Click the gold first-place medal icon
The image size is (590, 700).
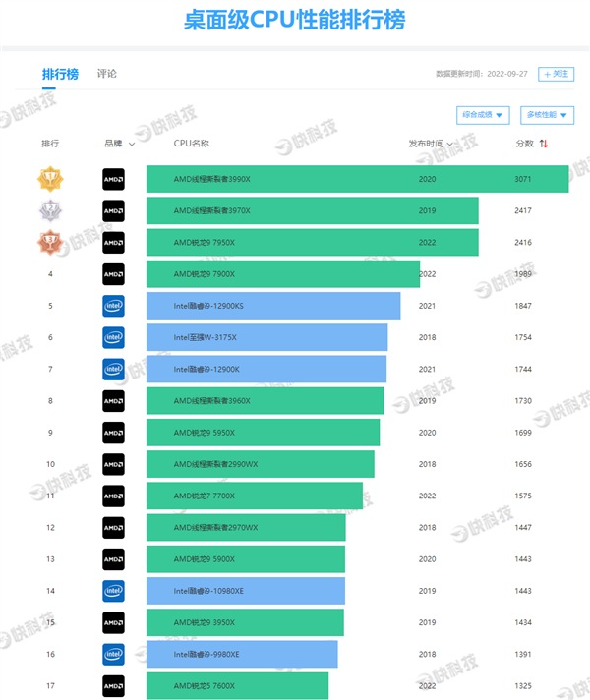(x=50, y=179)
